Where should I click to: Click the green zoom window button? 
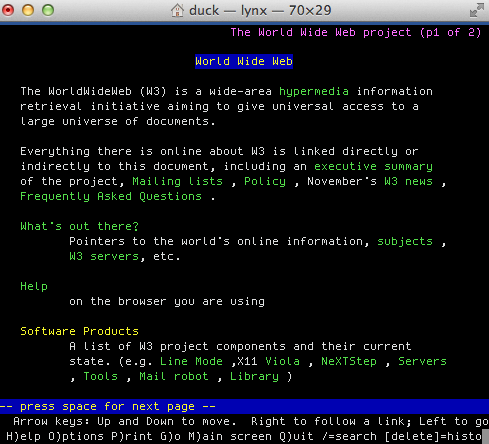pos(48,10)
